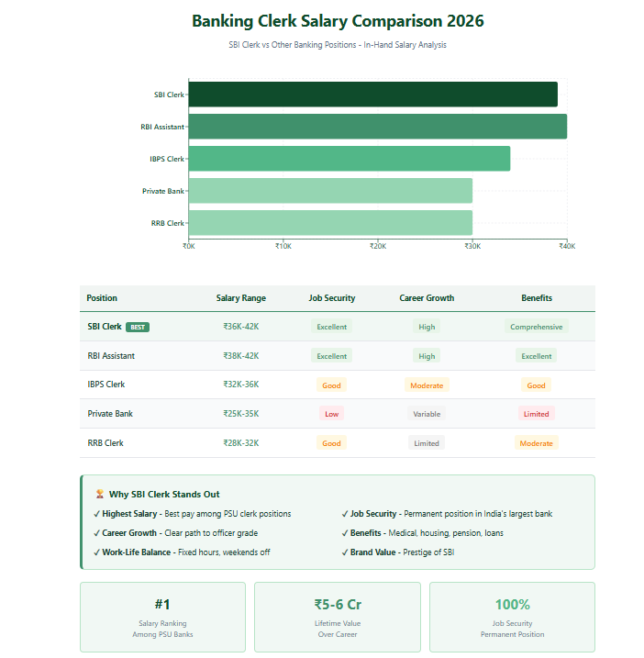Click the Banking Clerk Salary Comparison 2026 title
644x658 pixels.
(338, 21)
